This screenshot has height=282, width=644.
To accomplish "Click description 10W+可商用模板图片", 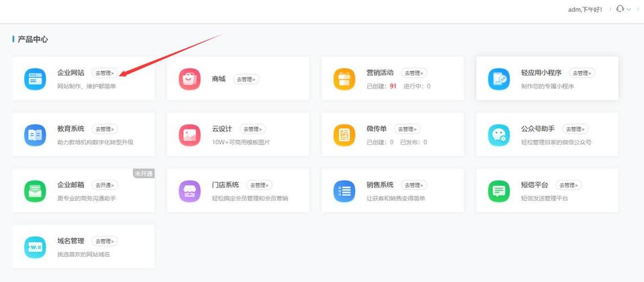I will [241, 142].
